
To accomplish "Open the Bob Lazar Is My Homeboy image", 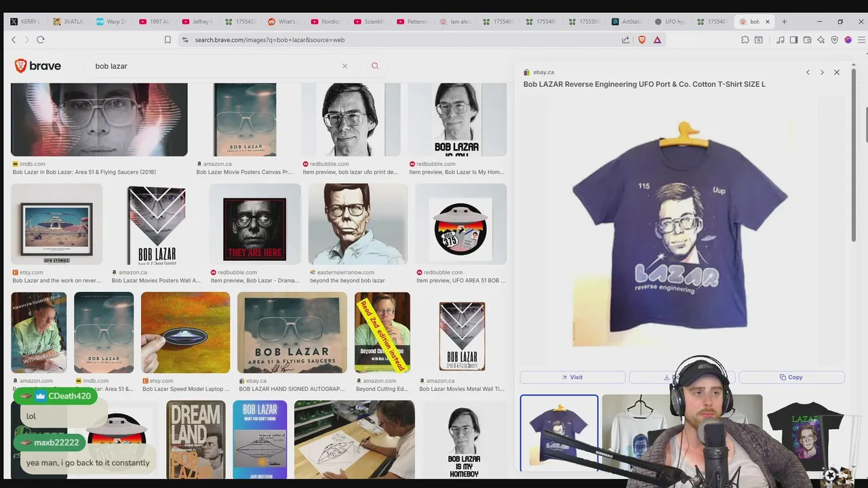I will tap(457, 119).
